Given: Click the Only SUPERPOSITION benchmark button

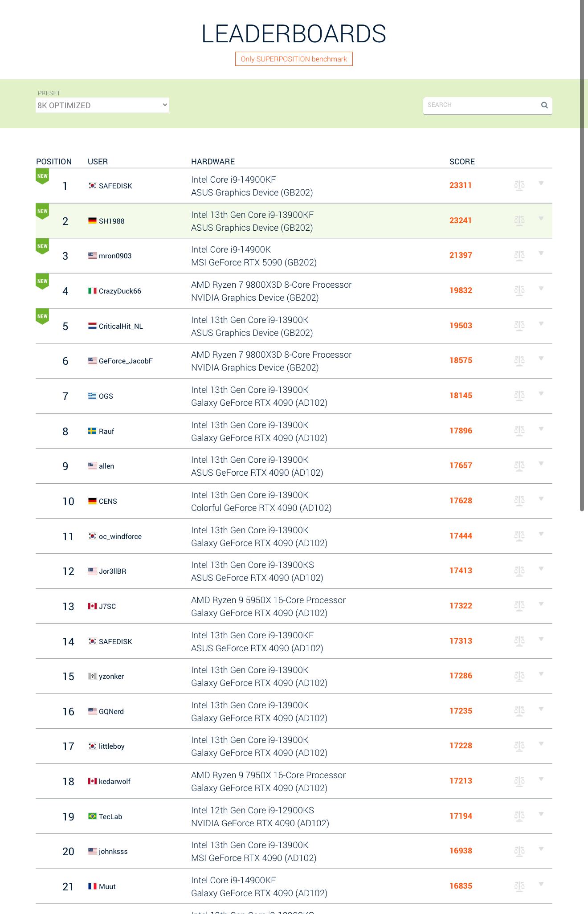Looking at the screenshot, I should [x=294, y=59].
